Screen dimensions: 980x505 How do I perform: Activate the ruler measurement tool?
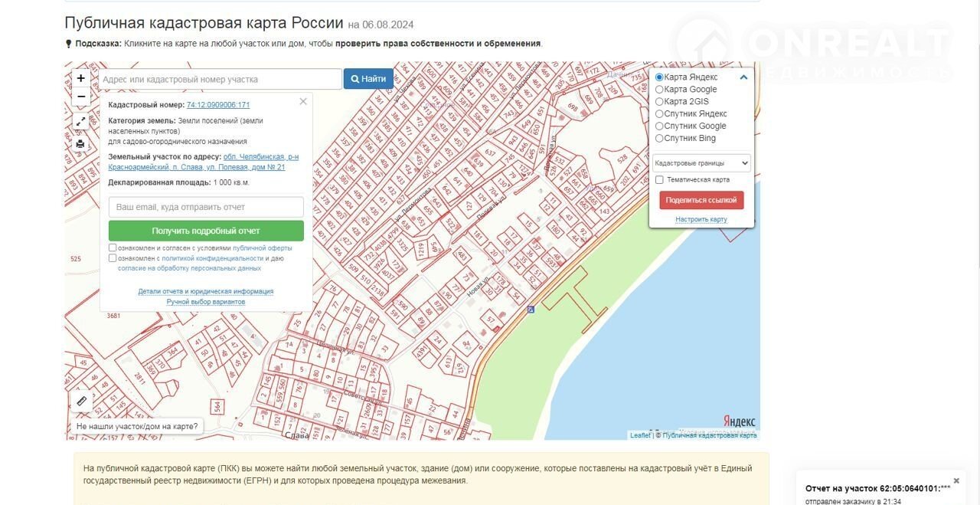point(81,401)
